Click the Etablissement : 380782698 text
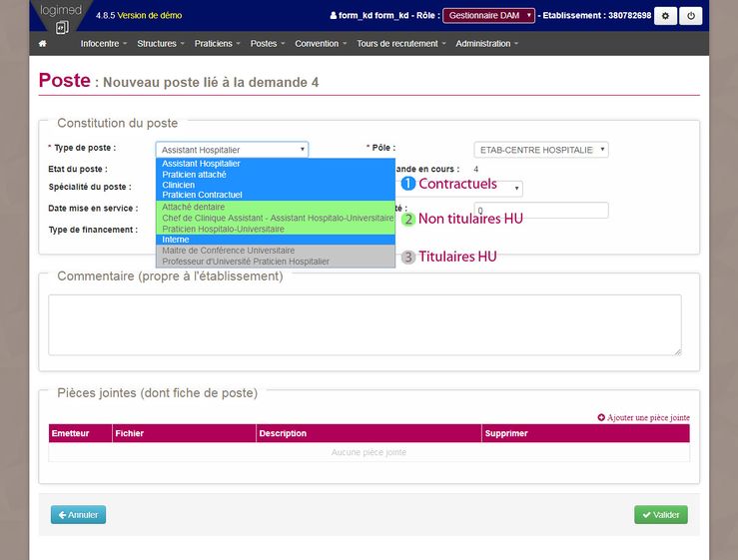This screenshot has height=560, width=738. [x=597, y=16]
